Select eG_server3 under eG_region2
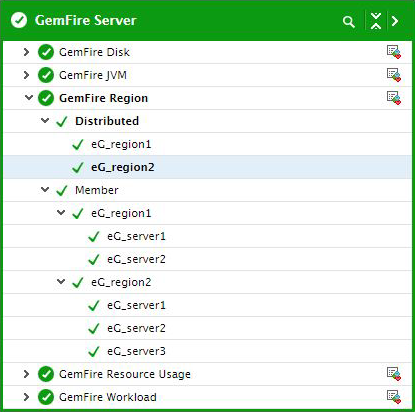The width and height of the screenshot is (415, 412). [136, 351]
